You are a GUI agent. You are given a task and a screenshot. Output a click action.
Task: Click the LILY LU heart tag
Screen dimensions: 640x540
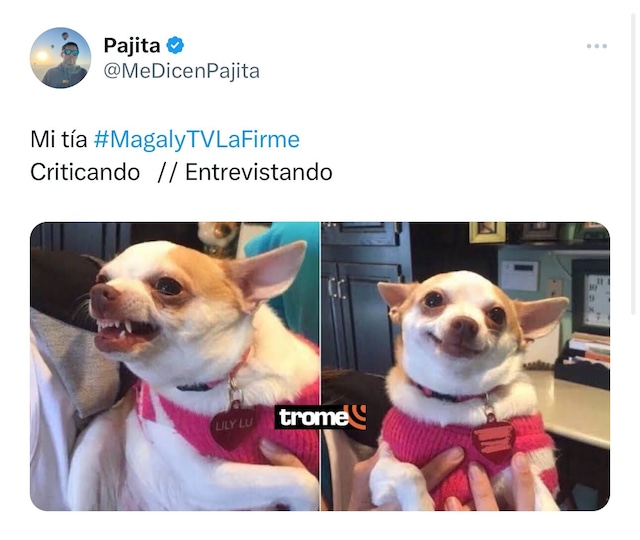[233, 428]
